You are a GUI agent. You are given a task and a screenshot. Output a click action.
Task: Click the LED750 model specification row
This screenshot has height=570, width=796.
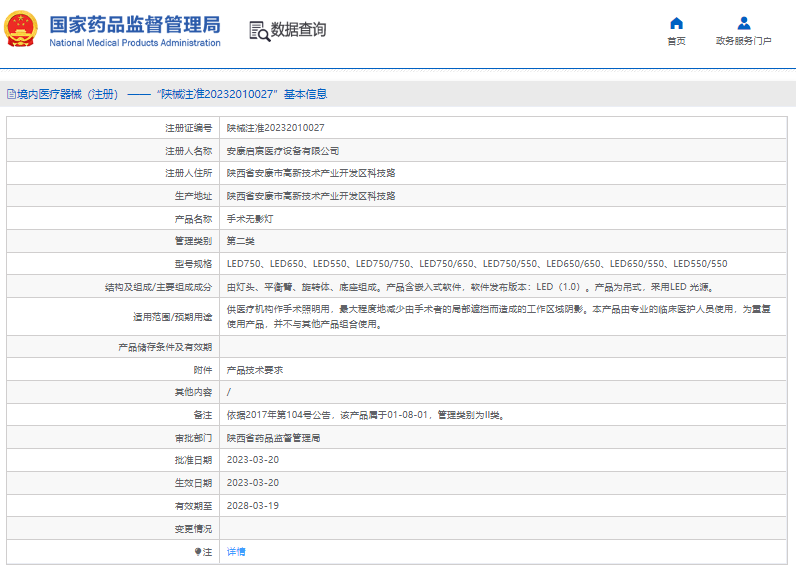click(477, 264)
